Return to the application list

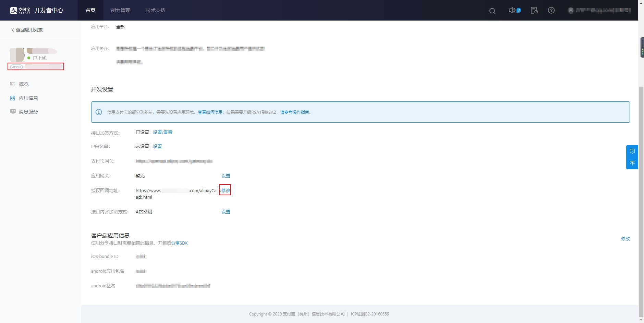pyautogui.click(x=27, y=30)
